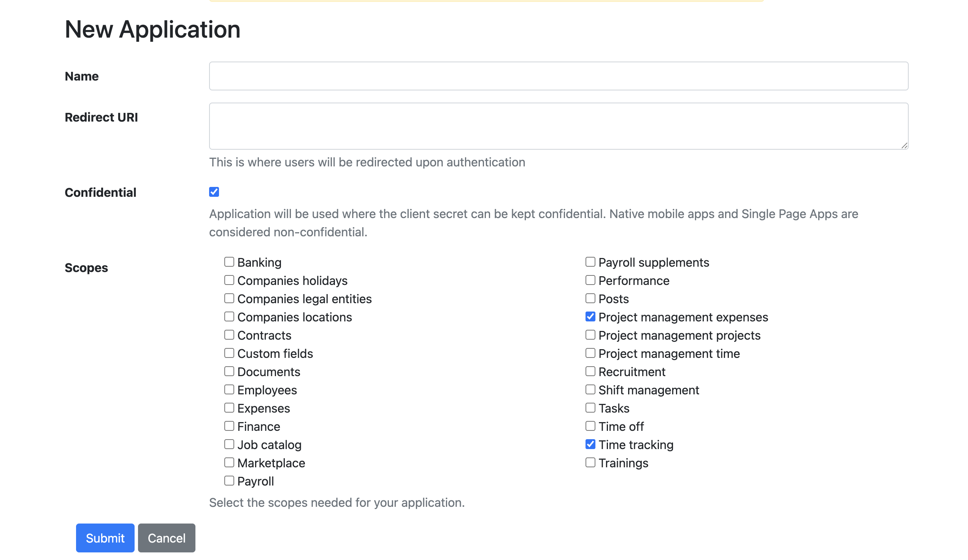Check the Performance scope checkbox

(590, 280)
